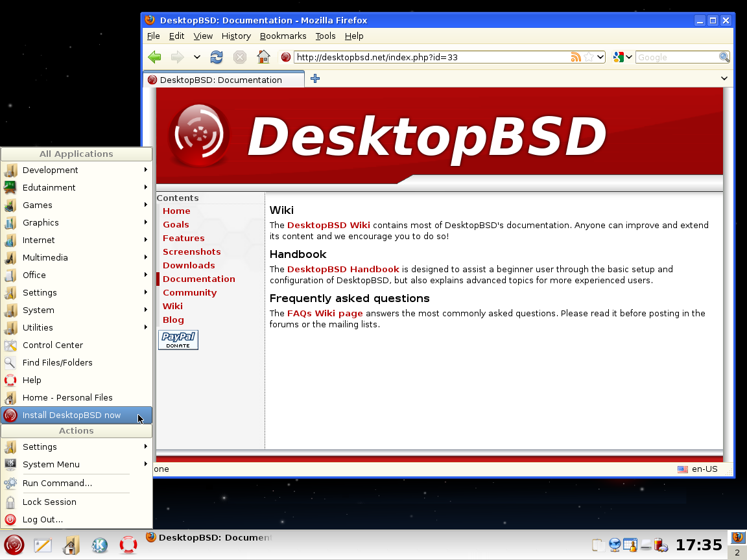Click the green Back arrow in Firefox
This screenshot has height=560, width=747.
pos(154,57)
